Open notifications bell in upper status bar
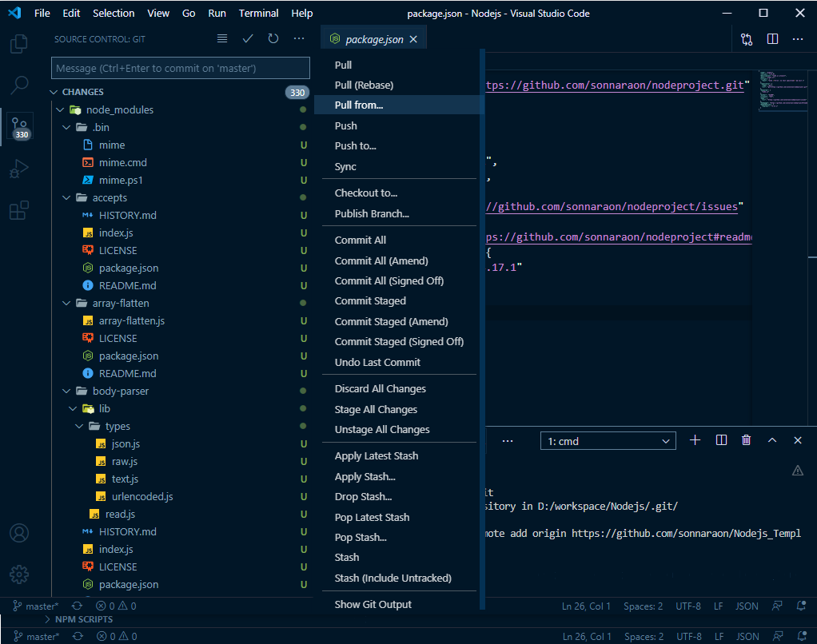The height and width of the screenshot is (644, 817). [803, 606]
